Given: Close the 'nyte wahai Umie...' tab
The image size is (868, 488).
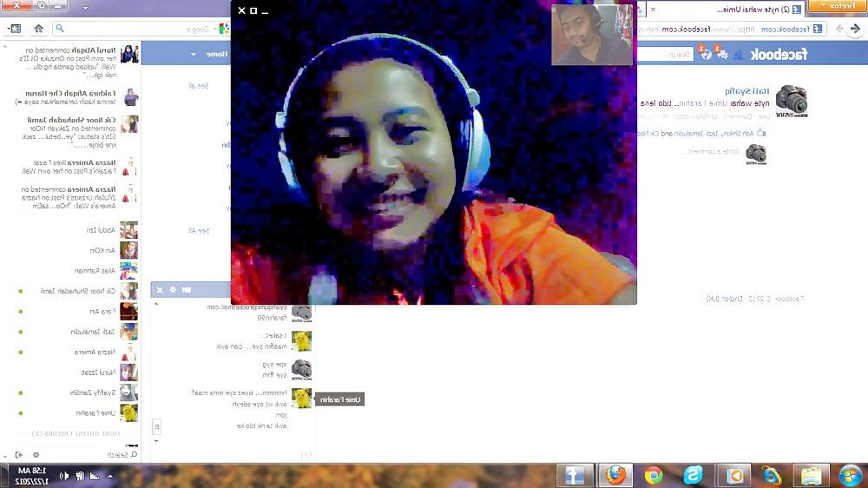Looking at the screenshot, I should (x=654, y=10).
